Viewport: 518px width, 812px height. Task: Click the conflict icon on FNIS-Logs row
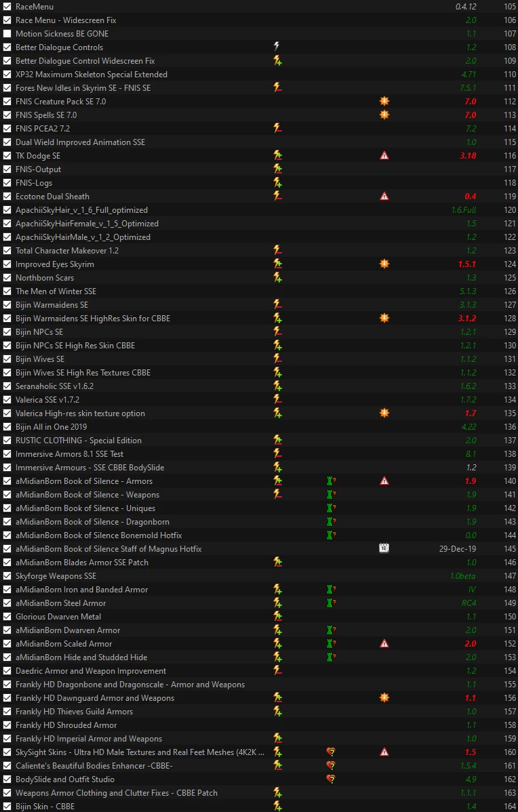point(278,182)
